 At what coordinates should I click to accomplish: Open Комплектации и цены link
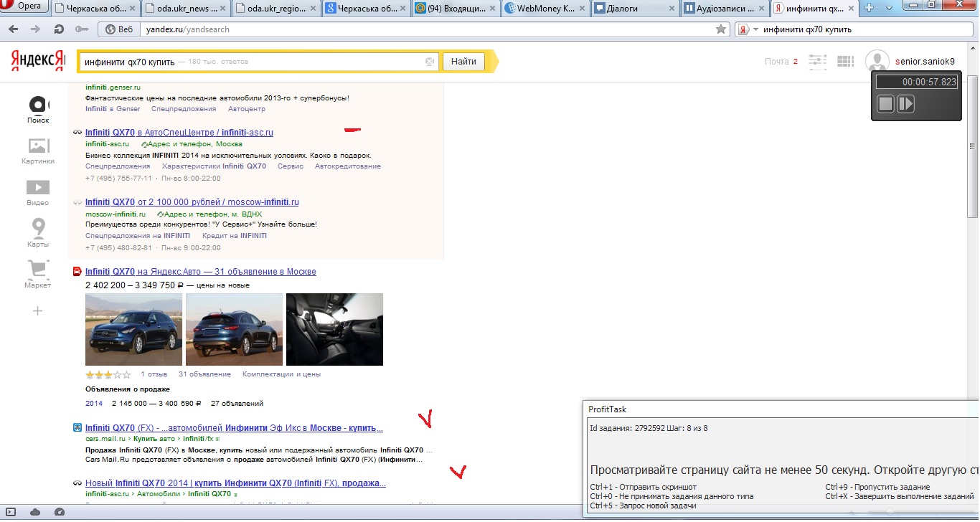282,374
